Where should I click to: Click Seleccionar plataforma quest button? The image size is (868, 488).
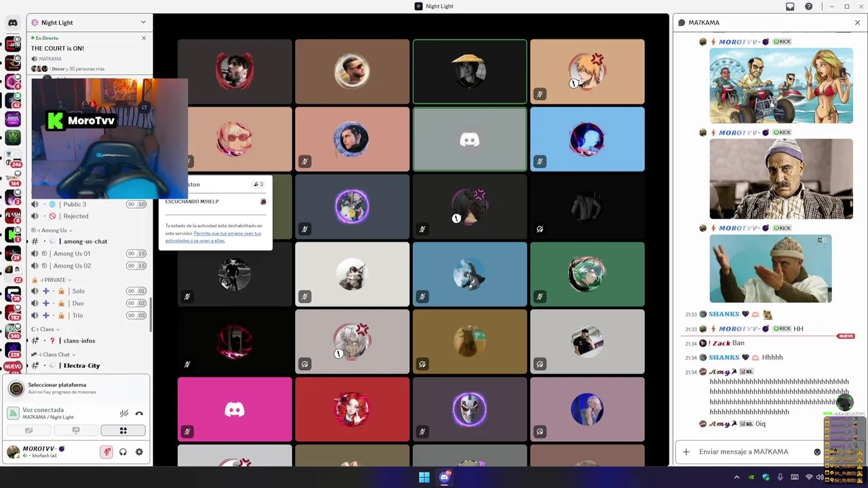(76, 388)
